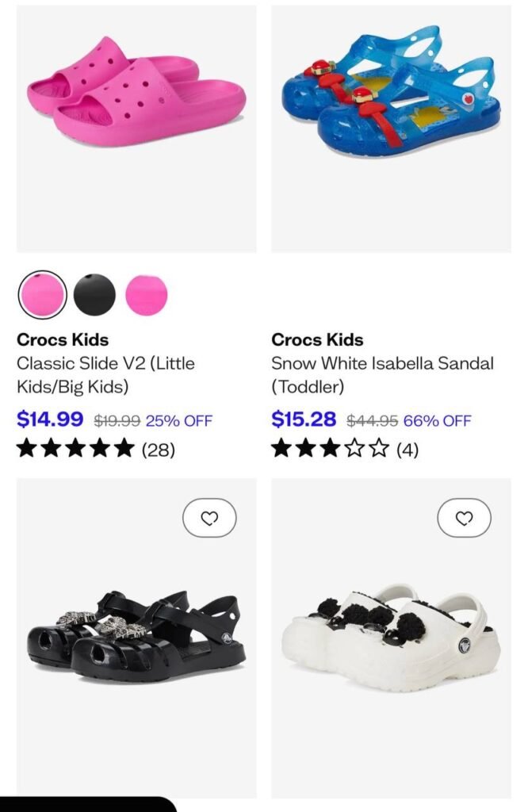Open the pink Classic Slide product image
The height and width of the screenshot is (812, 528).
[136, 128]
